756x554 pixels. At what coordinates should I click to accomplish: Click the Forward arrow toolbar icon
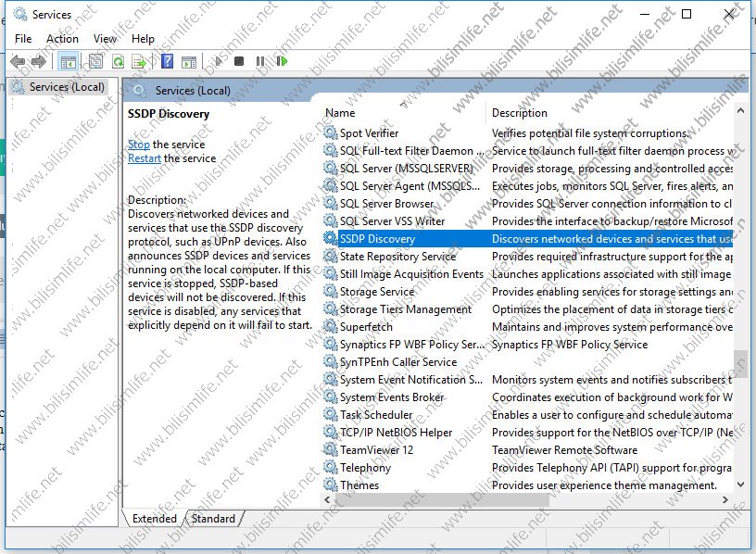coord(38,62)
